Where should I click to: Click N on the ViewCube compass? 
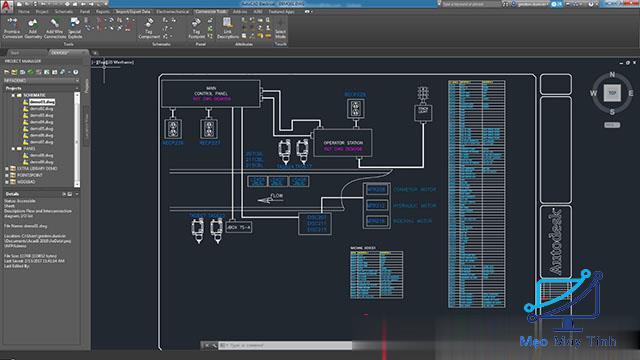coord(612,75)
